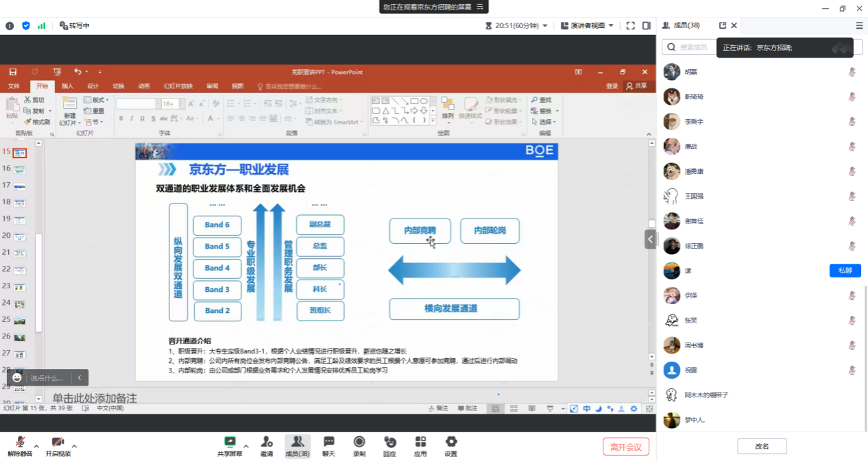The height and width of the screenshot is (461, 868).
Task: Click muted mic icon for 祝雷
Action: tap(852, 370)
